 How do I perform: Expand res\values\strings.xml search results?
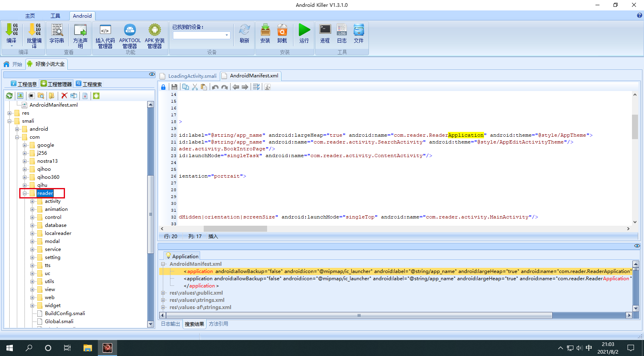click(163, 300)
